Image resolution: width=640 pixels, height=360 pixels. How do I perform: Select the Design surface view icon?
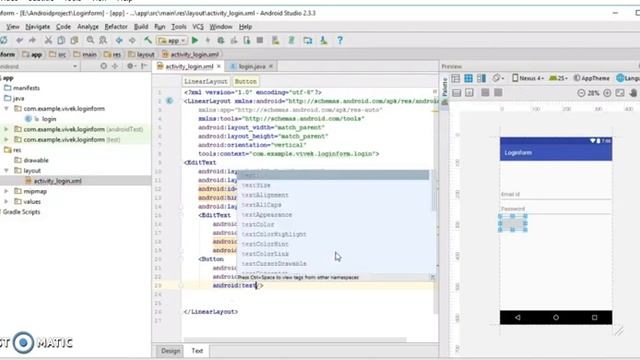(x=456, y=78)
